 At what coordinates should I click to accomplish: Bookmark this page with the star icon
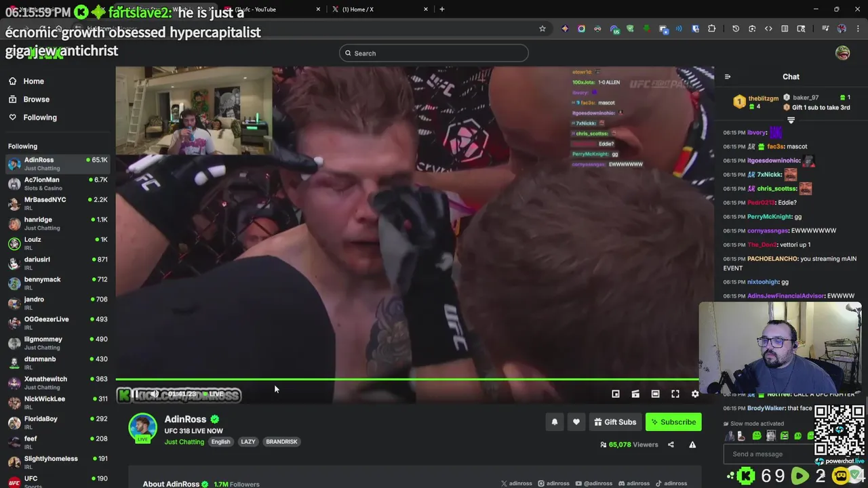542,28
